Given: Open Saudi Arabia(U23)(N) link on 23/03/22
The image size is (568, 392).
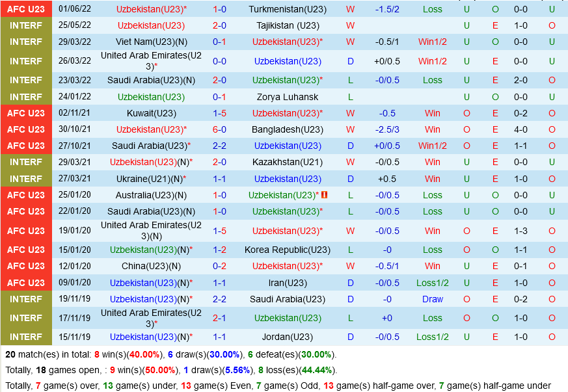Looking at the screenshot, I should click(152, 80).
